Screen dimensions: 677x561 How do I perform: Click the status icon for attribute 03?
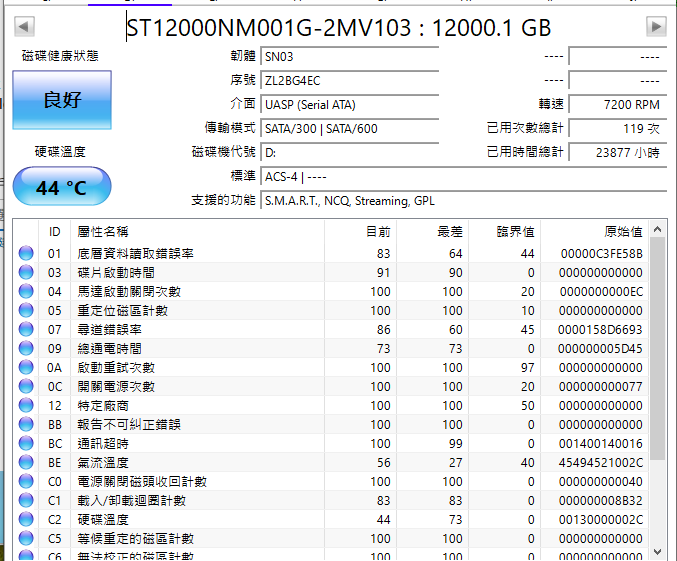click(26, 272)
